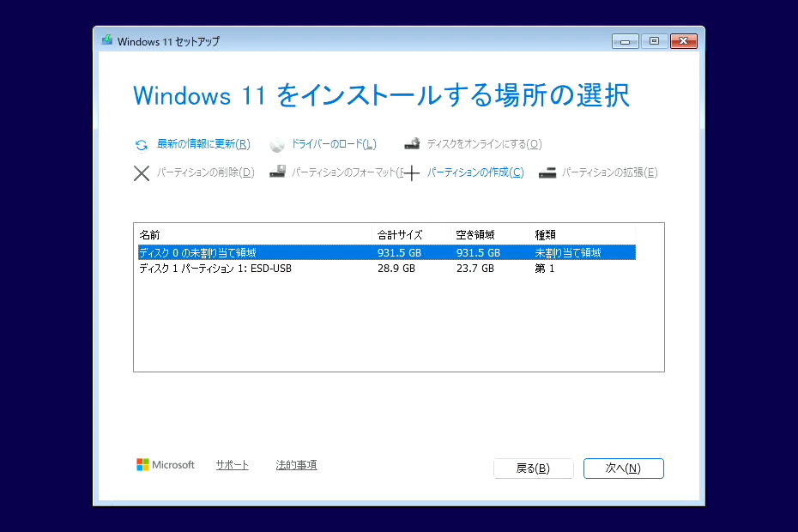Open パーティションの作成(C) to create a partition
The width and height of the screenshot is (798, 532).
tap(475, 172)
